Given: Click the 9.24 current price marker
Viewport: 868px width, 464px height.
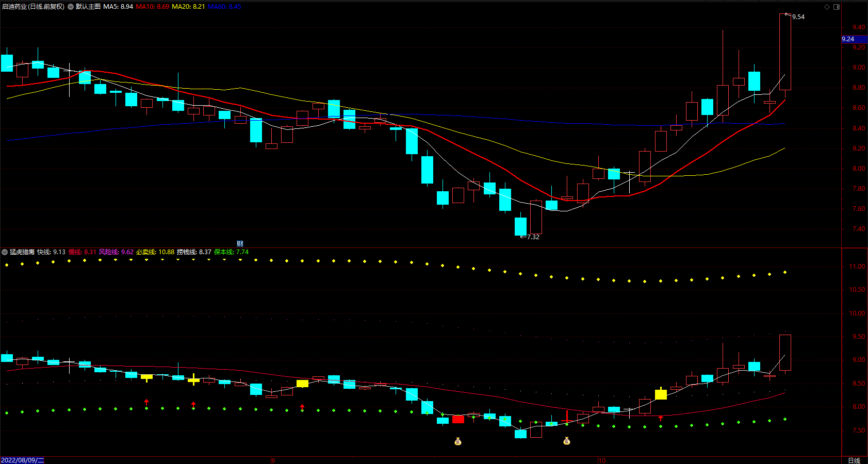Looking at the screenshot, I should coord(855,39).
